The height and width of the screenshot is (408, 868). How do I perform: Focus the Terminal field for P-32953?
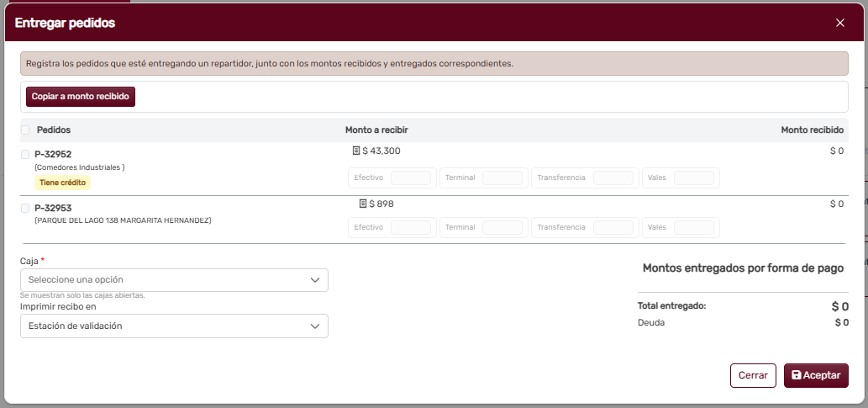(502, 228)
